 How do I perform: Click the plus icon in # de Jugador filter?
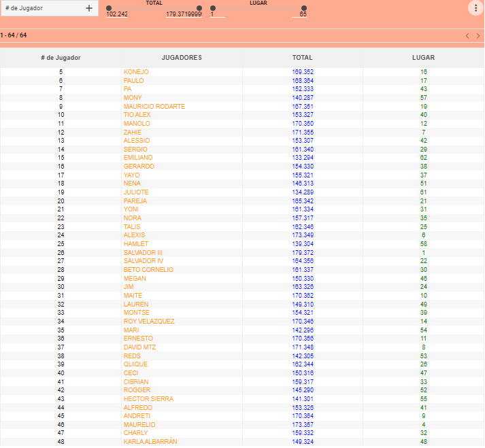(89, 8)
